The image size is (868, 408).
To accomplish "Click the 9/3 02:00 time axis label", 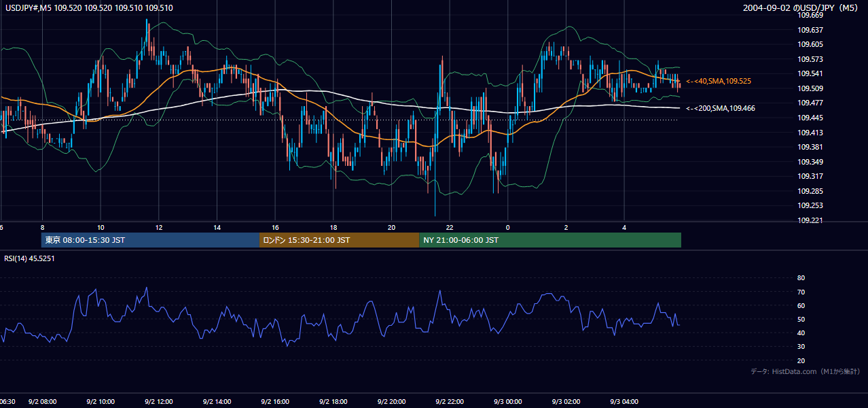I will (x=566, y=402).
